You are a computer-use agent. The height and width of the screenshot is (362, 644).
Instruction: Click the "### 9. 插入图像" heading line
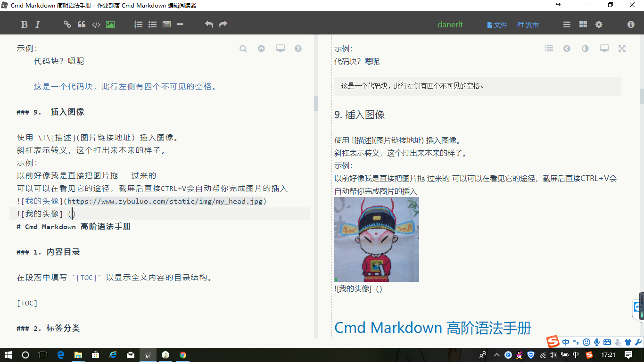click(50, 112)
